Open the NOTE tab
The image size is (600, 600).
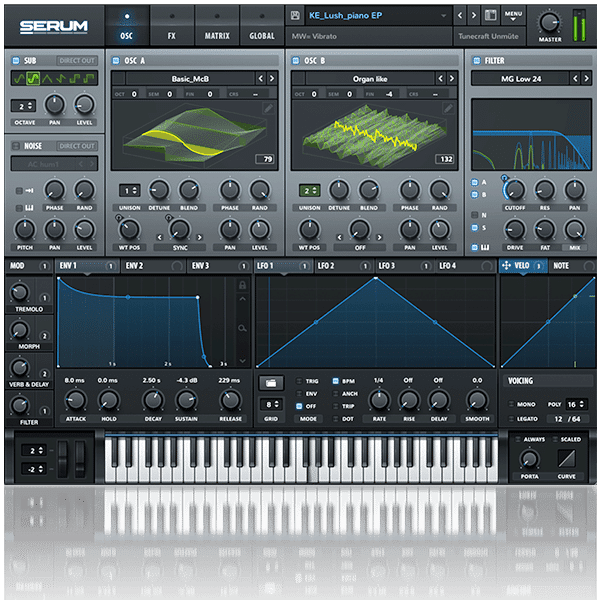click(x=572, y=266)
